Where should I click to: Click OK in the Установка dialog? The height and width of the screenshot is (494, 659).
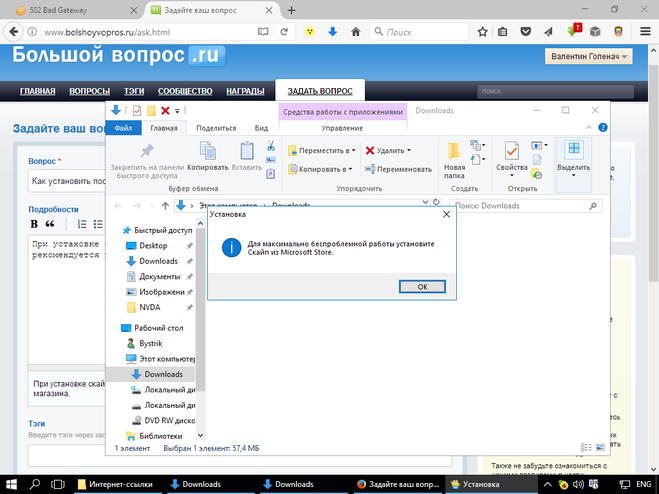421,286
